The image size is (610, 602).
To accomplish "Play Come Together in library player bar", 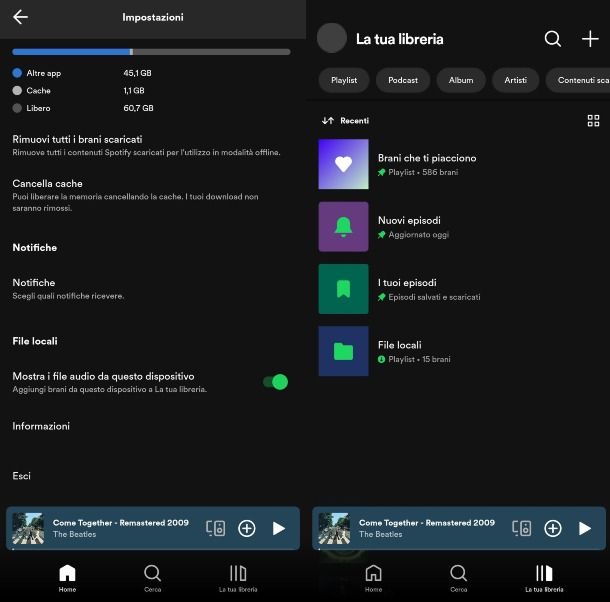I will point(585,528).
